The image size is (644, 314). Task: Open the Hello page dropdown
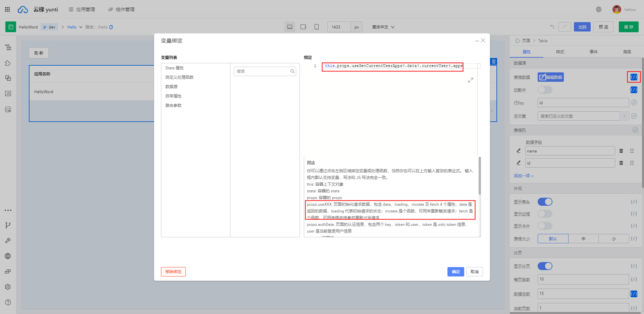click(x=75, y=27)
